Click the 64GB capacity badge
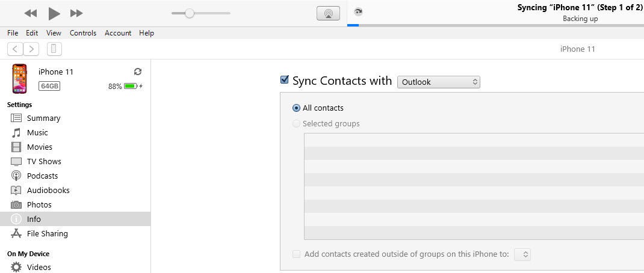 coord(49,86)
